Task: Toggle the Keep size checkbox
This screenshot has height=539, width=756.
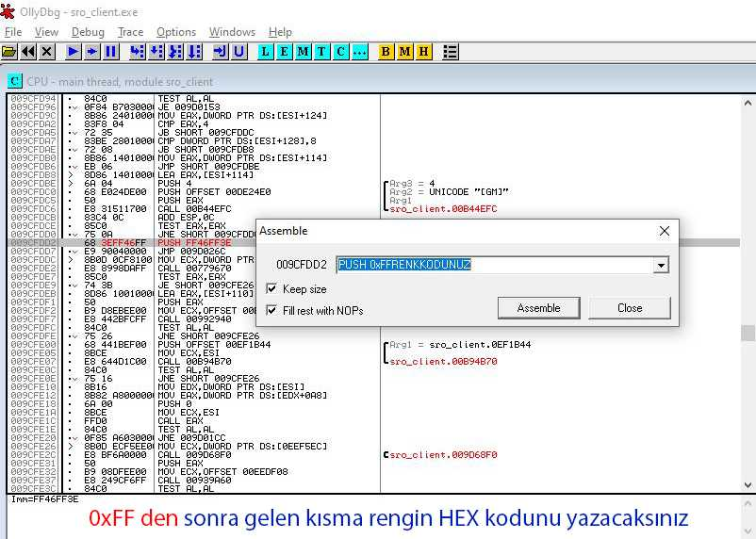Action: (x=271, y=288)
